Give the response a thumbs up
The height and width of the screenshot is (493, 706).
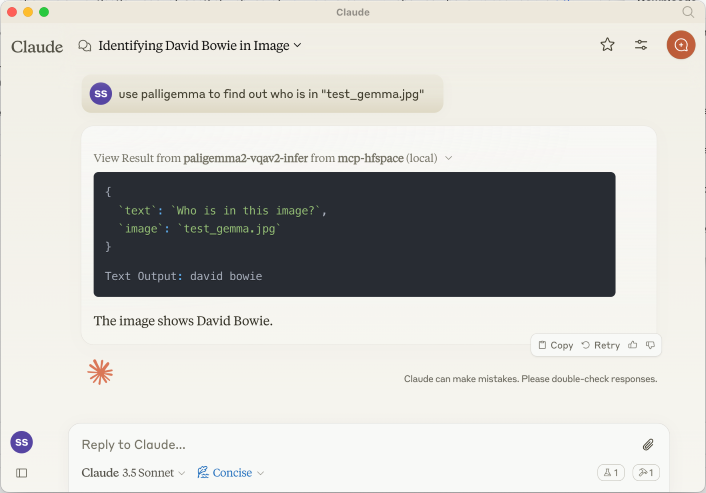tap(633, 345)
